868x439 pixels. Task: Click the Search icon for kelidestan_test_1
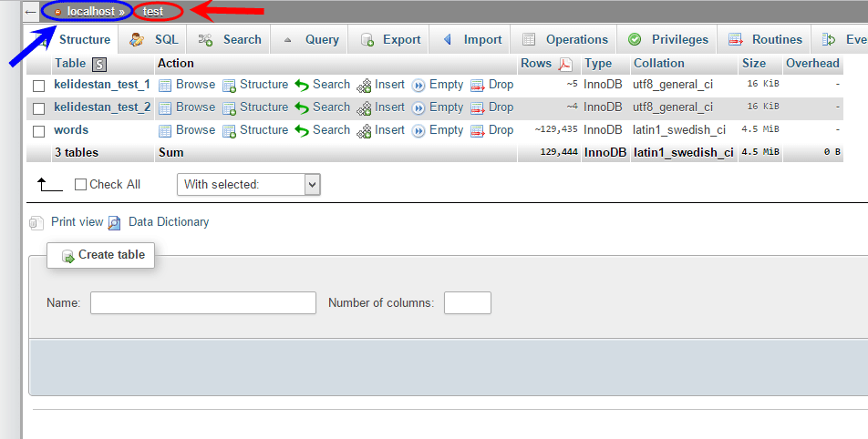302,85
